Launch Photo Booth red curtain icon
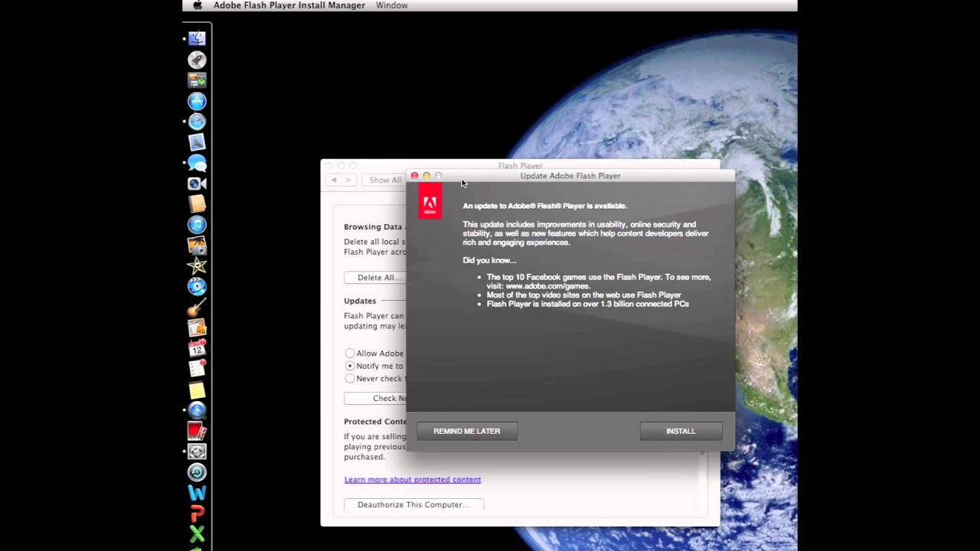980x551 pixels. pyautogui.click(x=197, y=432)
